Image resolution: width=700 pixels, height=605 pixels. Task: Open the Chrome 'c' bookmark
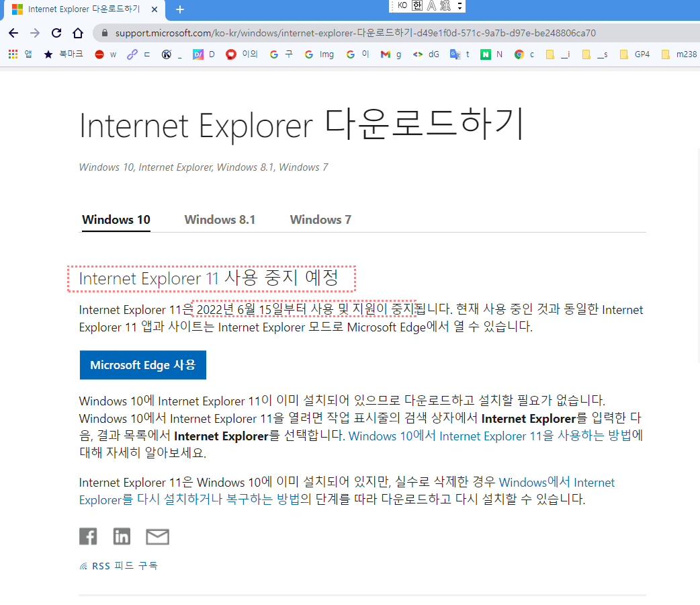(524, 54)
